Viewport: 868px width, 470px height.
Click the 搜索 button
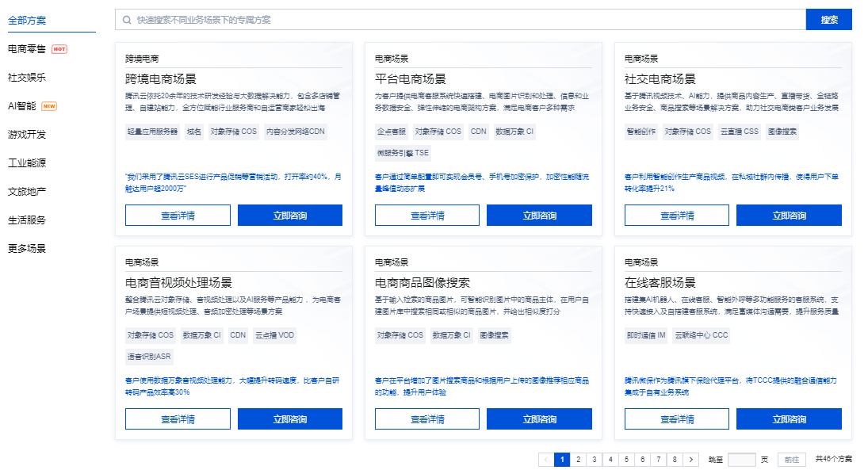point(828,20)
